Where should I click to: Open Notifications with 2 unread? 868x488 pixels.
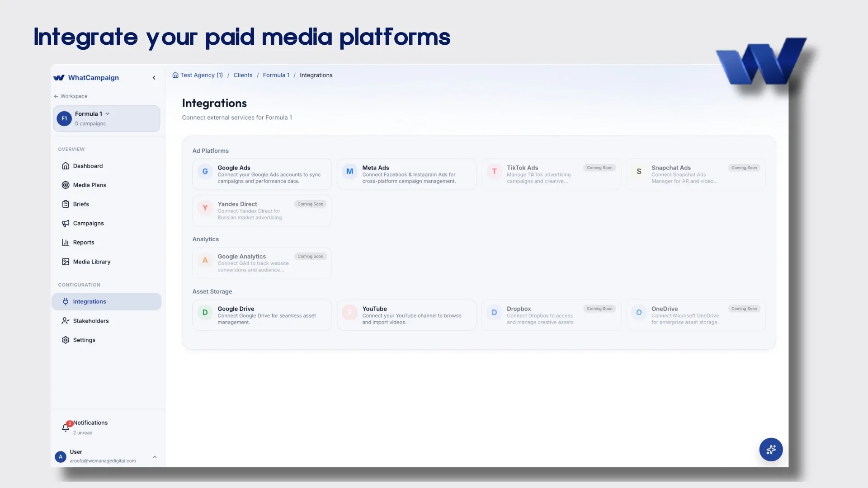pos(107,427)
